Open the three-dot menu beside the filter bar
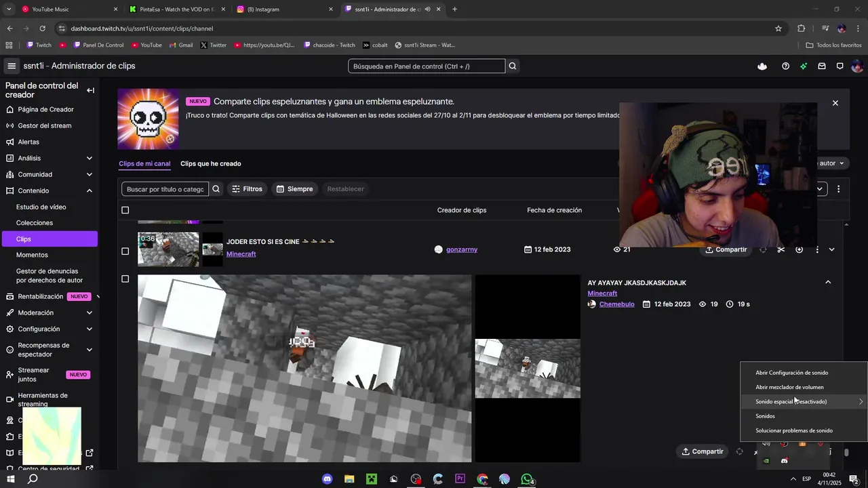 tap(838, 189)
